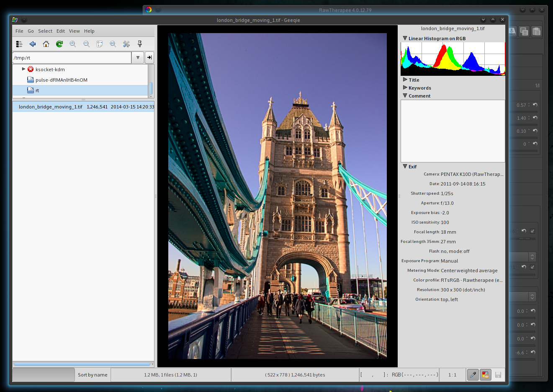Toggle floating window with pin icon
The height and width of the screenshot is (392, 553).
point(140,44)
